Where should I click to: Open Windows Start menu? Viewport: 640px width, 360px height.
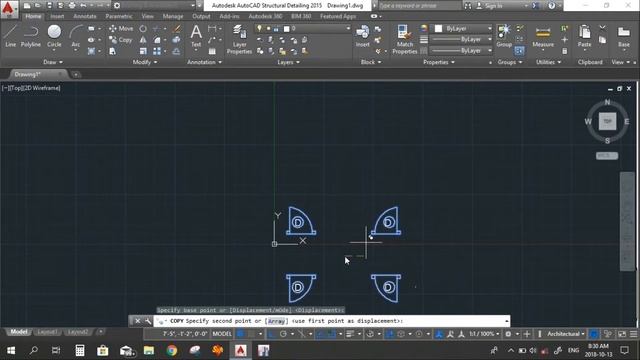tap(11, 350)
